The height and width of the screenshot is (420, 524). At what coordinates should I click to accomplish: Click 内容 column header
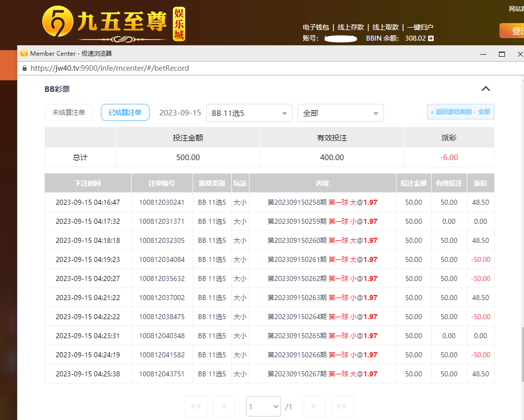click(323, 183)
